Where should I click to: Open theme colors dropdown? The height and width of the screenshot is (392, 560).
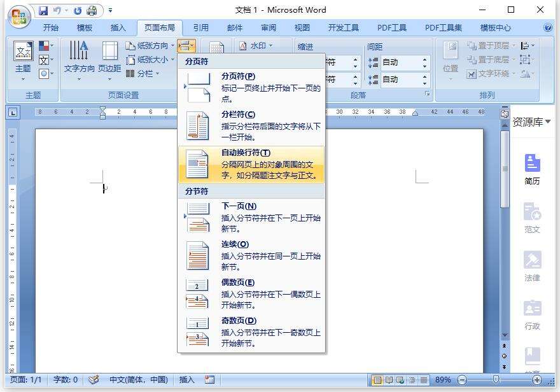pos(46,46)
